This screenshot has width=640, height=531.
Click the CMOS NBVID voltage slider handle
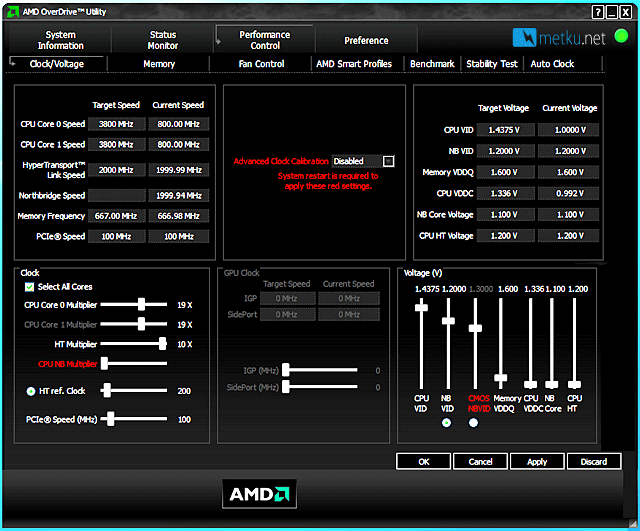coord(475,328)
